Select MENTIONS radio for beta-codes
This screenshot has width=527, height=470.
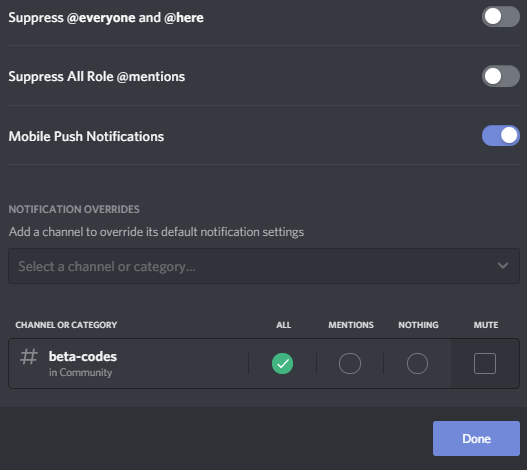pos(350,363)
